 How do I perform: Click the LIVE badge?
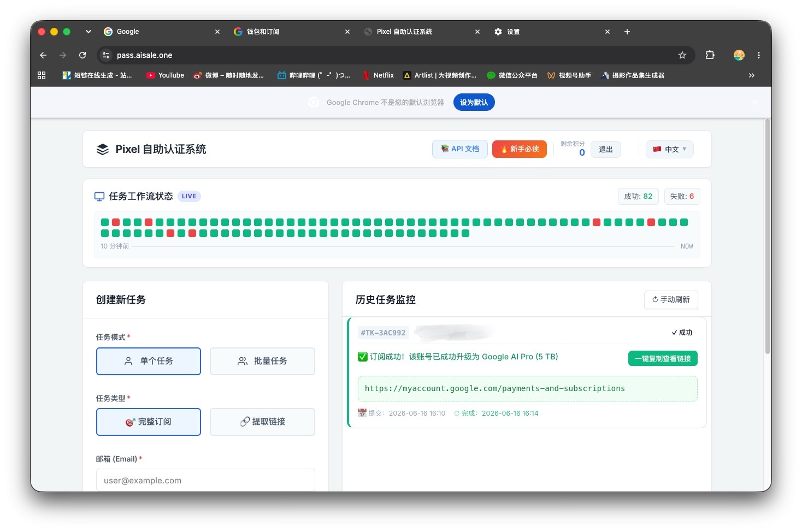[x=189, y=196]
